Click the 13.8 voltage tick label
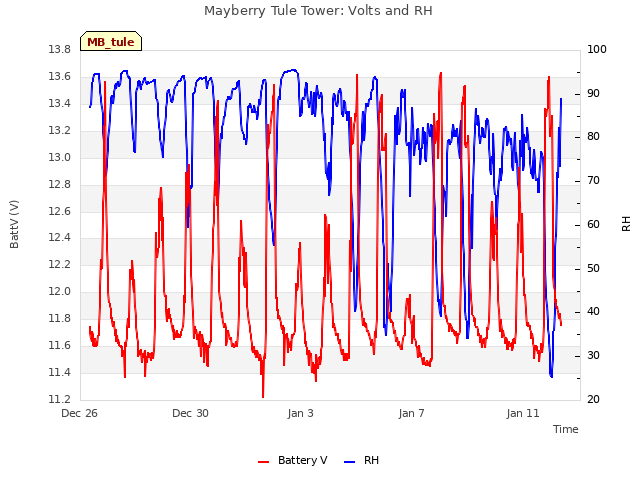Viewport: 640px width, 480px height. click(60, 50)
